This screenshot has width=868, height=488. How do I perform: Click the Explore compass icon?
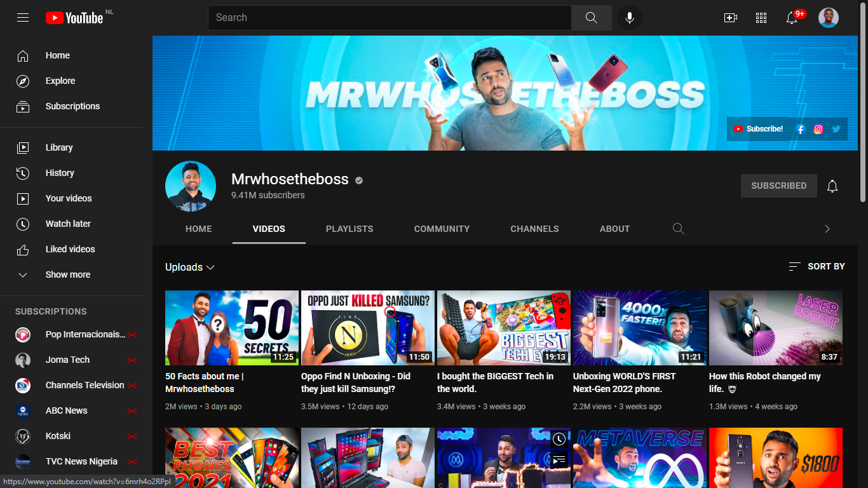coord(23,81)
